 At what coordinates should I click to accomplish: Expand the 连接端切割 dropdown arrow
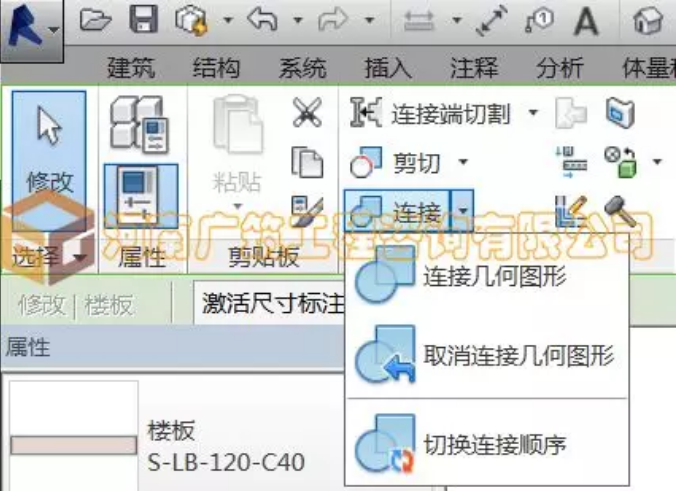(533, 113)
